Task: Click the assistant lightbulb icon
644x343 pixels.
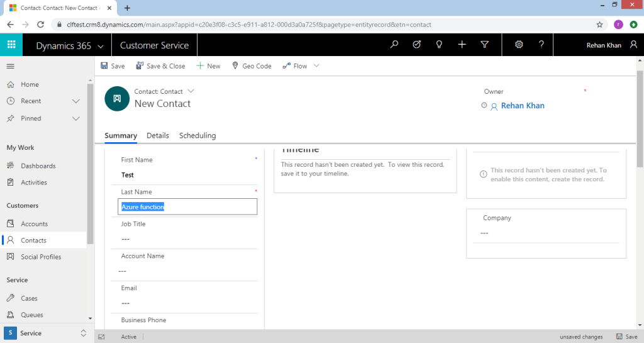Action: click(x=440, y=45)
